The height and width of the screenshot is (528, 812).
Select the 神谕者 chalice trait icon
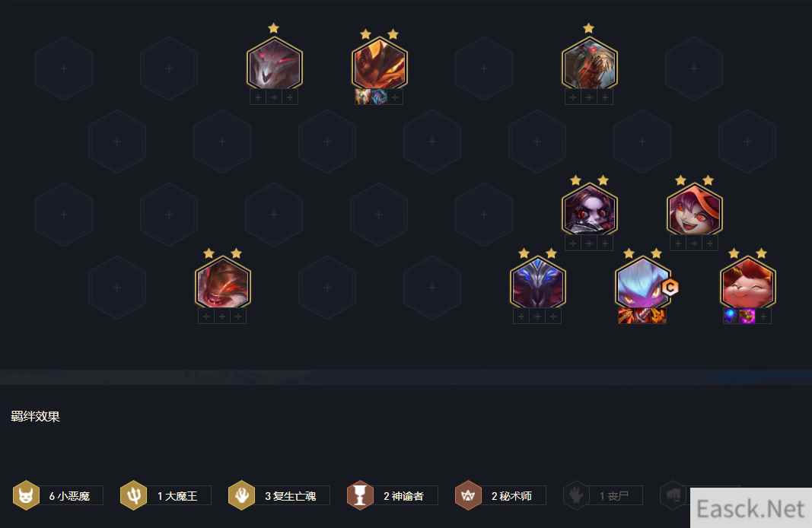[361, 495]
